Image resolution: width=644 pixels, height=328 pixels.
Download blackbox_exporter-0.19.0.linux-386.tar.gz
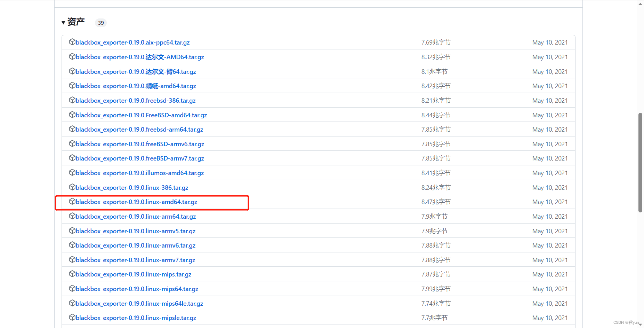[x=132, y=188]
